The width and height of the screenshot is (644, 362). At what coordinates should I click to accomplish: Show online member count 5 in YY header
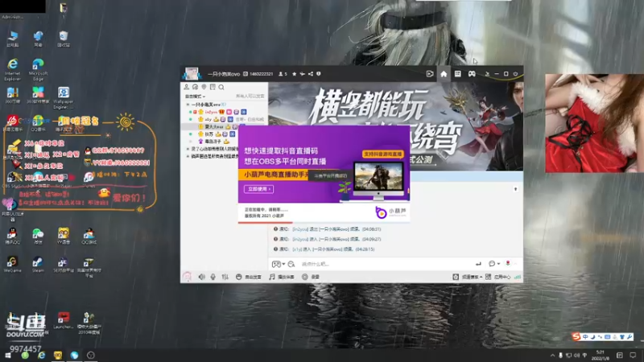(x=283, y=74)
